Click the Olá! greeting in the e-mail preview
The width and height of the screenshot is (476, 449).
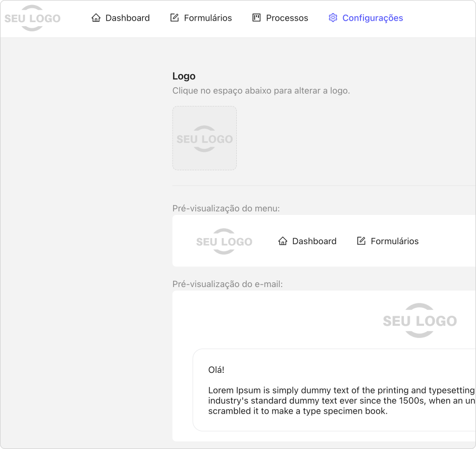point(216,370)
